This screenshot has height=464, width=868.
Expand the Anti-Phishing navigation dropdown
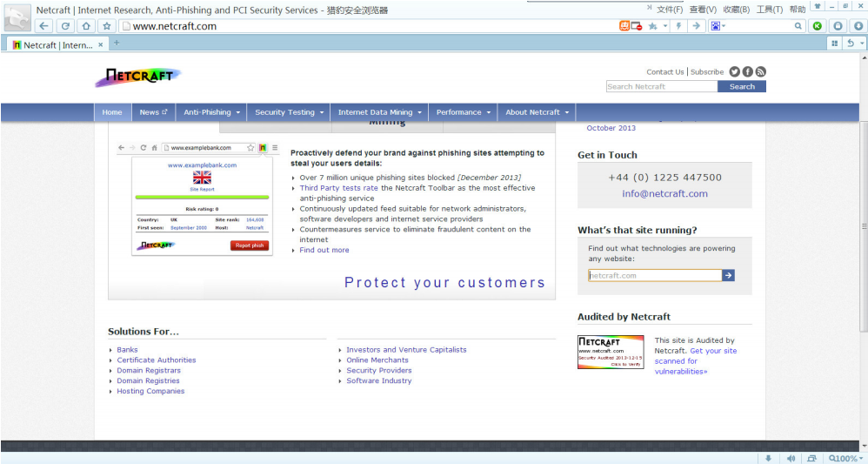click(x=211, y=112)
